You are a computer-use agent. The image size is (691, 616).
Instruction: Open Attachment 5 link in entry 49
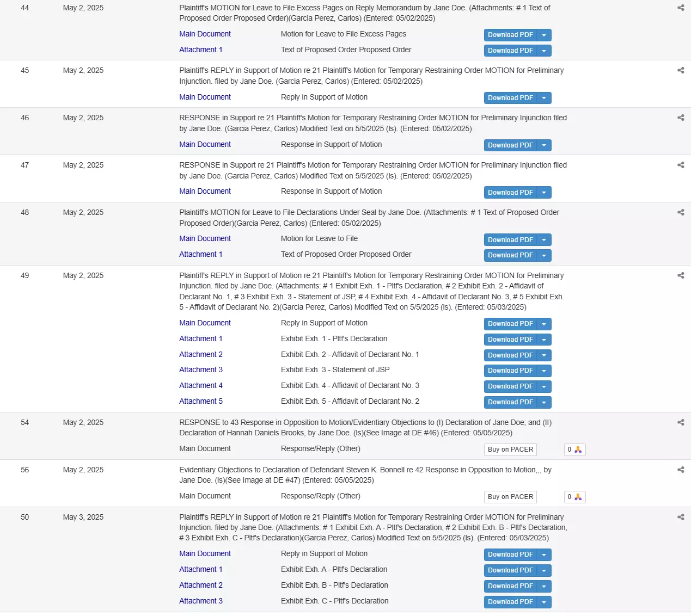[x=201, y=401]
